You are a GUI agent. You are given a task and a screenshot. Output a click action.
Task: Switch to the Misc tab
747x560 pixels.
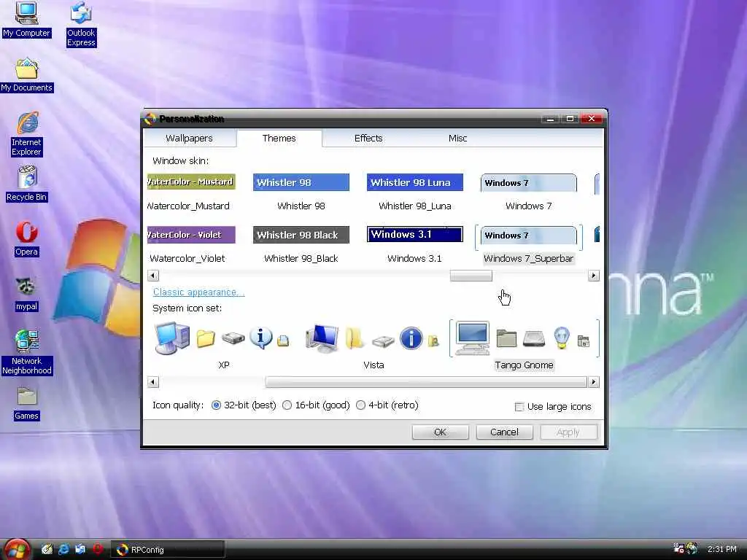(x=458, y=138)
